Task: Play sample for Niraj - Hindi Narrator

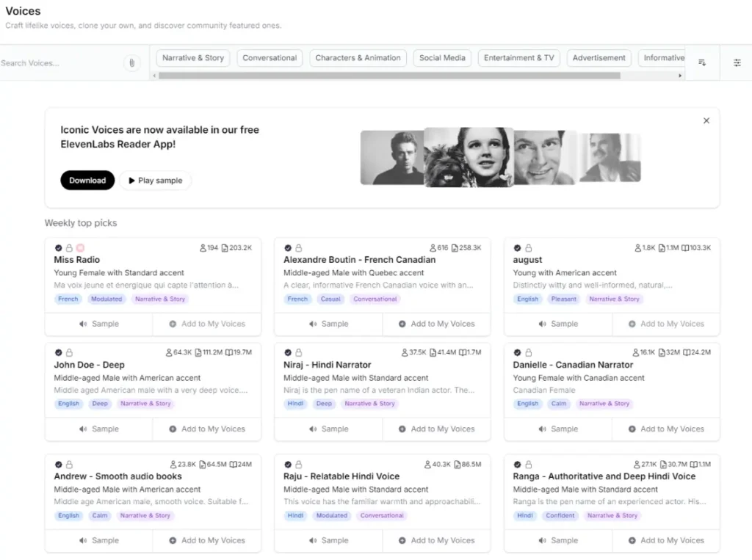Action: coord(328,429)
